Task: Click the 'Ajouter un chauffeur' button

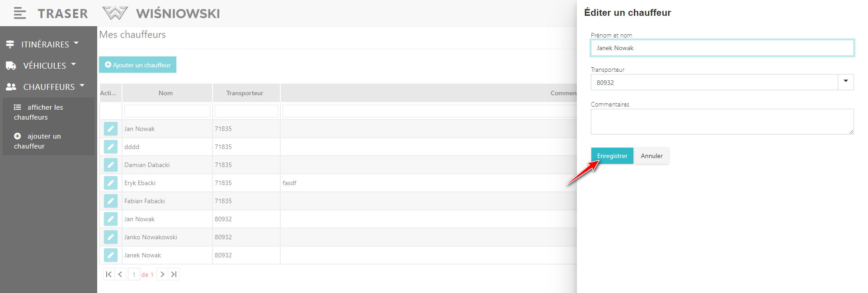Action: 137,65
